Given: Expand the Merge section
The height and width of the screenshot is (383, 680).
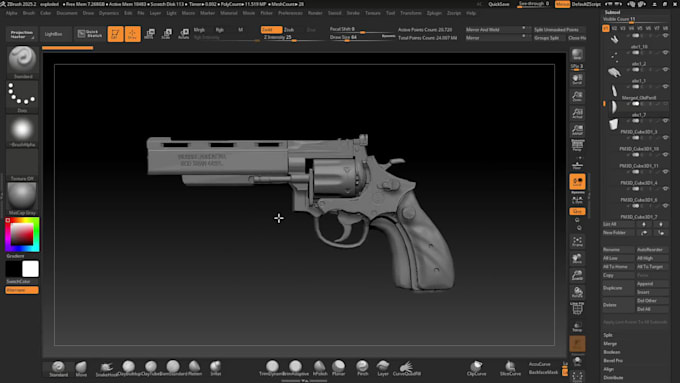Looking at the screenshot, I should click(610, 344).
